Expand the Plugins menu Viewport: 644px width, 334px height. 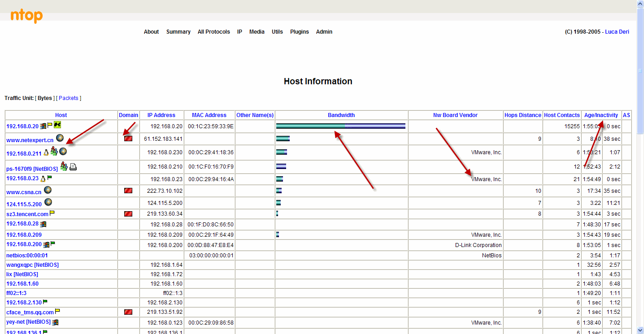[299, 32]
